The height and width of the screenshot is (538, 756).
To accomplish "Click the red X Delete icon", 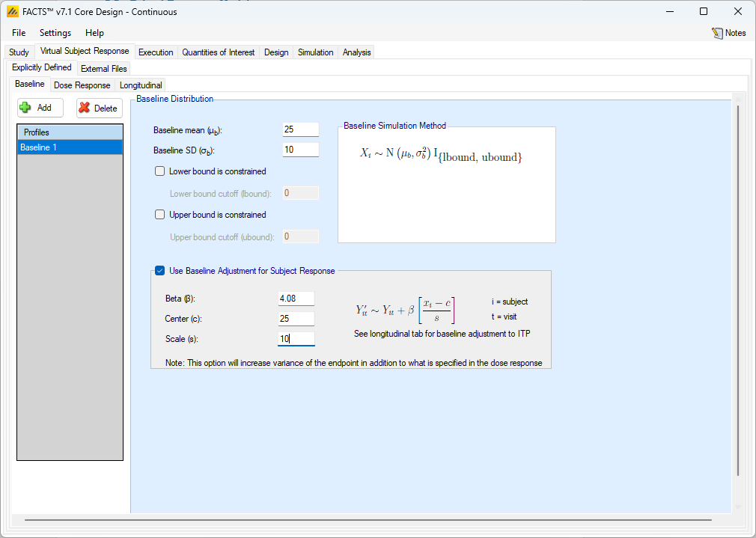I will pos(85,108).
